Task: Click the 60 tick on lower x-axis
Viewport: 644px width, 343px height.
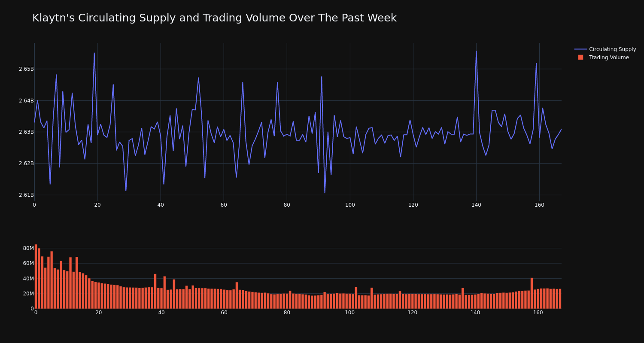Action: coord(224,313)
